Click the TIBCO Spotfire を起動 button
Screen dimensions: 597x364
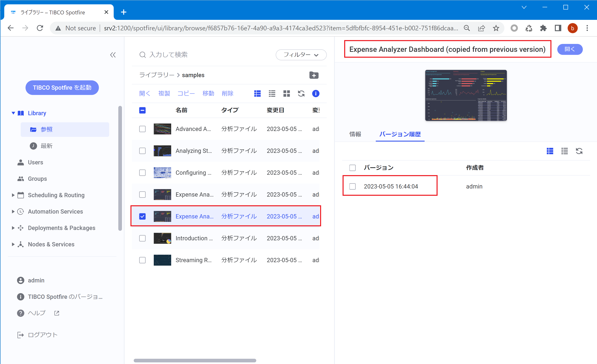point(62,88)
